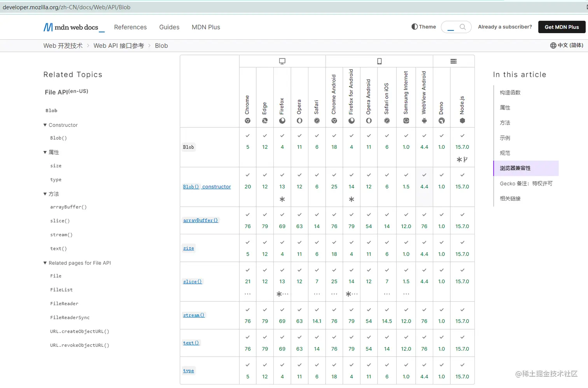Click the server platform icon in table header

pyautogui.click(x=453, y=61)
